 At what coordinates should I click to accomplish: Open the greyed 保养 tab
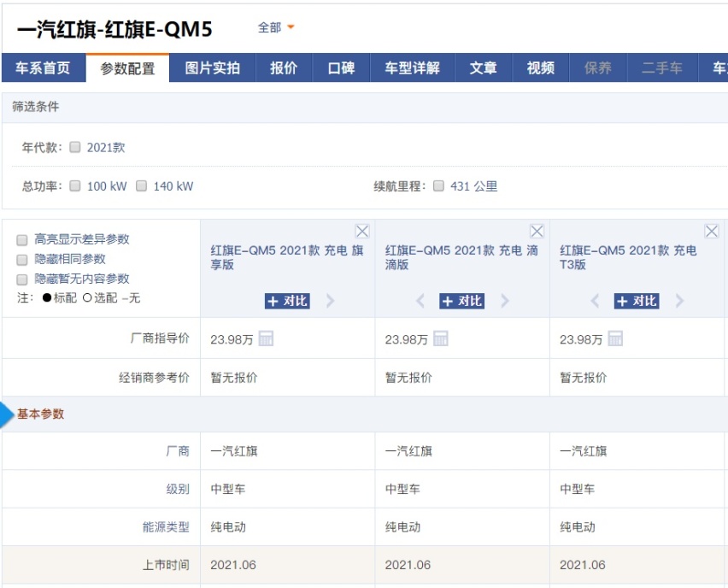[x=598, y=68]
